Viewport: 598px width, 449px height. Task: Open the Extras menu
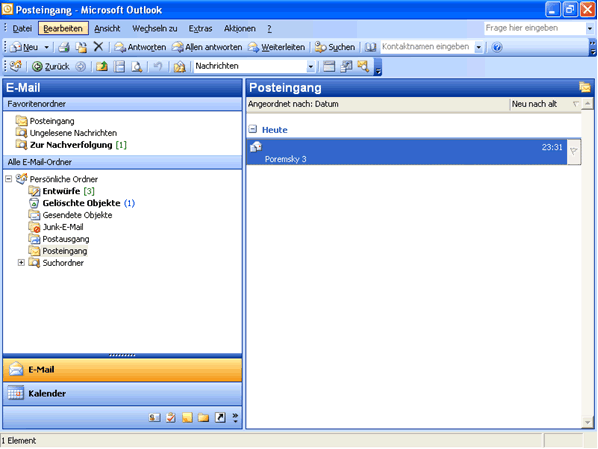click(200, 29)
